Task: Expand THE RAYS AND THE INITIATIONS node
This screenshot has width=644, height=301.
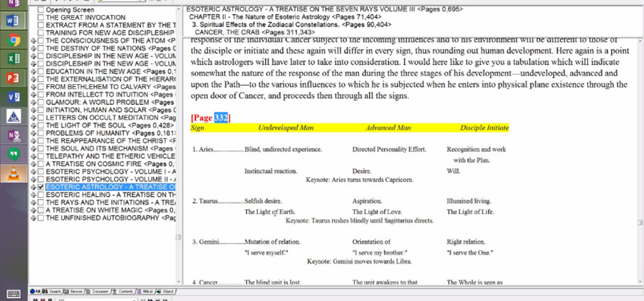Action: pos(33,203)
